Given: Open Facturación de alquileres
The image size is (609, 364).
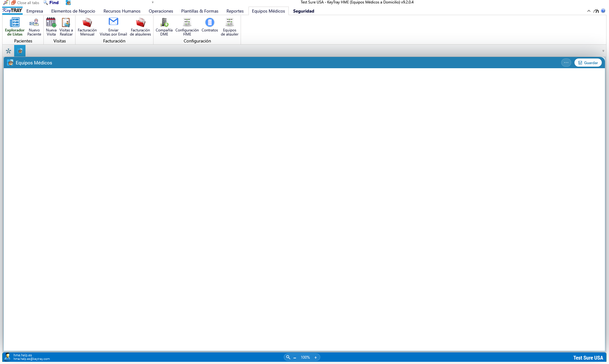Looking at the screenshot, I should click(140, 27).
